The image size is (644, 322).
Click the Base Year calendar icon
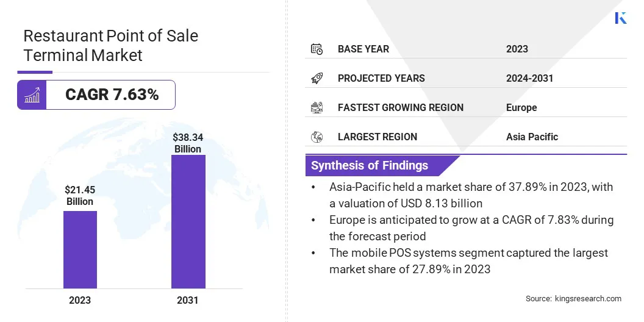click(x=317, y=49)
